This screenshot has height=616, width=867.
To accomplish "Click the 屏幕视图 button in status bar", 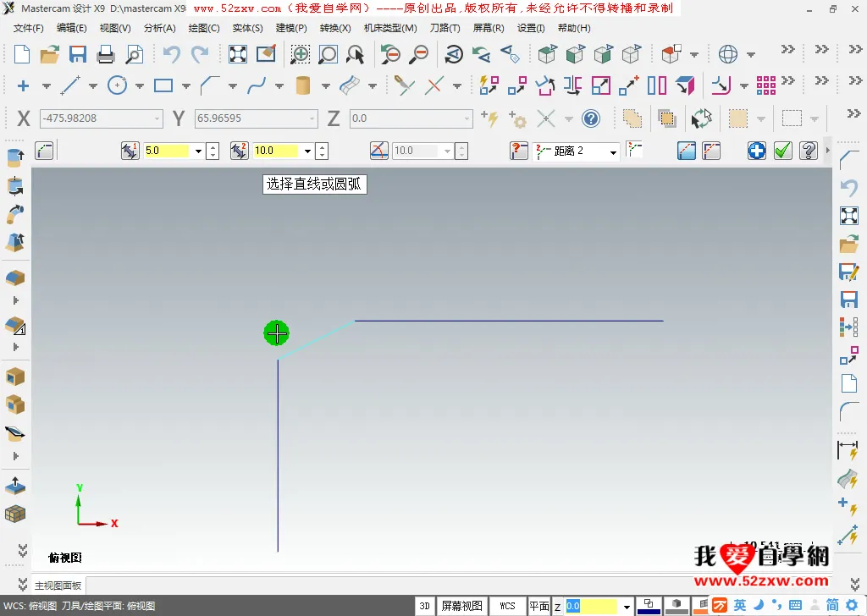I will click(462, 606).
